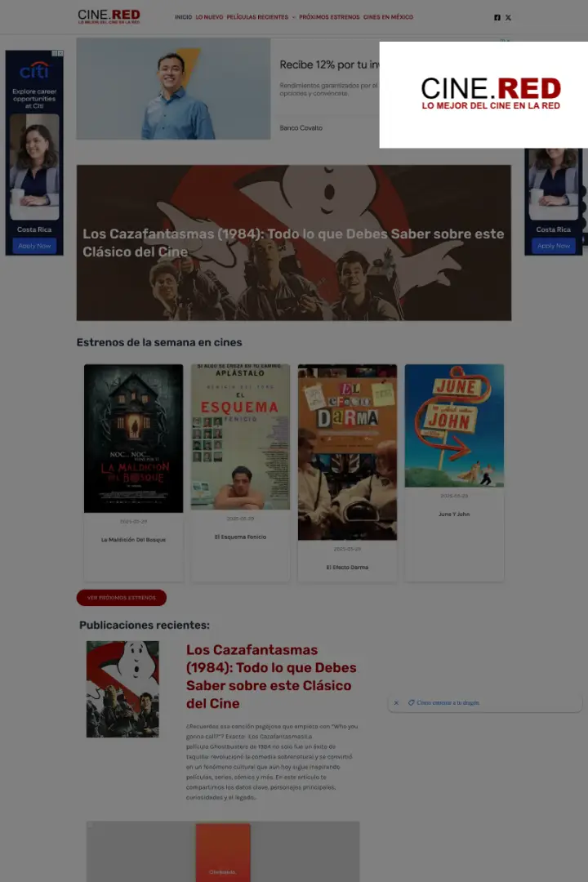Click the '¿Recuerdas esa canción pegajosa' article excerpt
This screenshot has height=882, width=588.
[272, 762]
